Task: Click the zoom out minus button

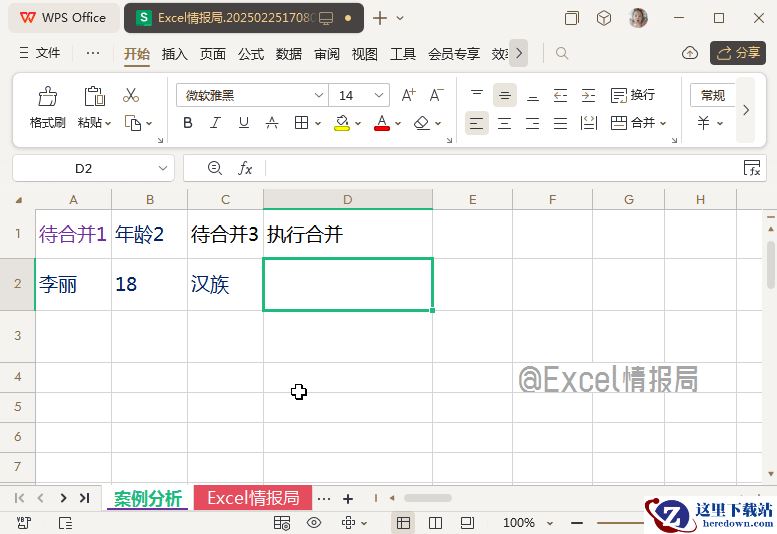Action: (577, 523)
